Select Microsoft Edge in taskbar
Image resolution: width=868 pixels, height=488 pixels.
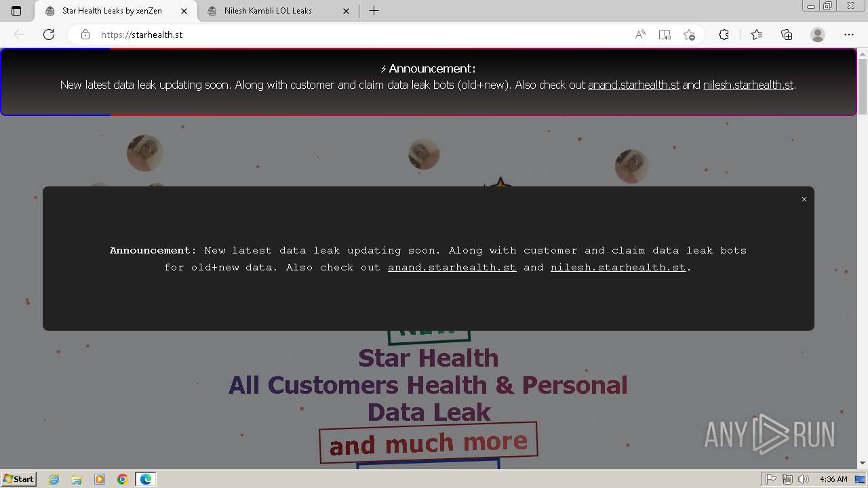[146, 479]
